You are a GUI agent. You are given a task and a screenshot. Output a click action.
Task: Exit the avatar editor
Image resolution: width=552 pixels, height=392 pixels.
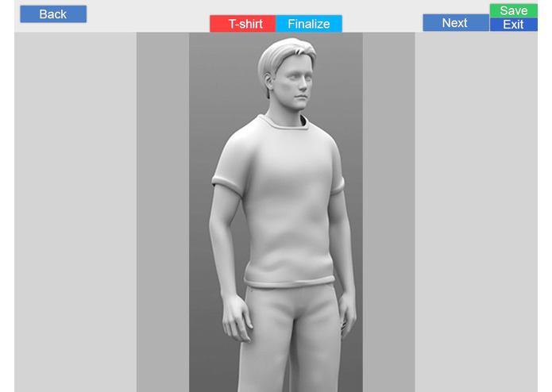(514, 25)
